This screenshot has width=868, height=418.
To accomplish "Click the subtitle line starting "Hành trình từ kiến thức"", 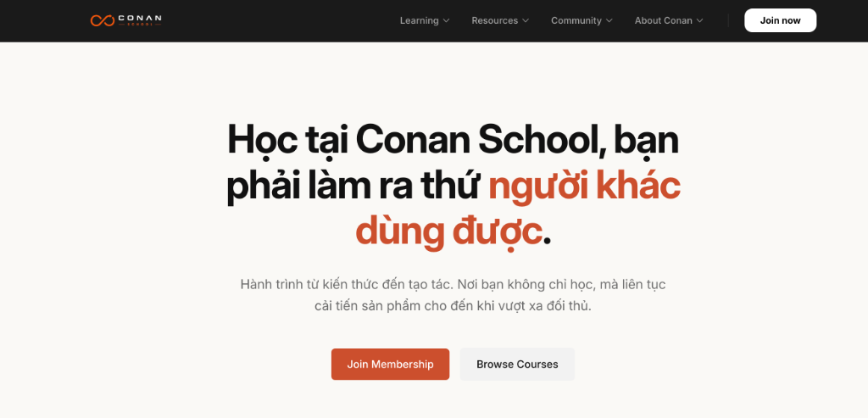I will pos(453,285).
